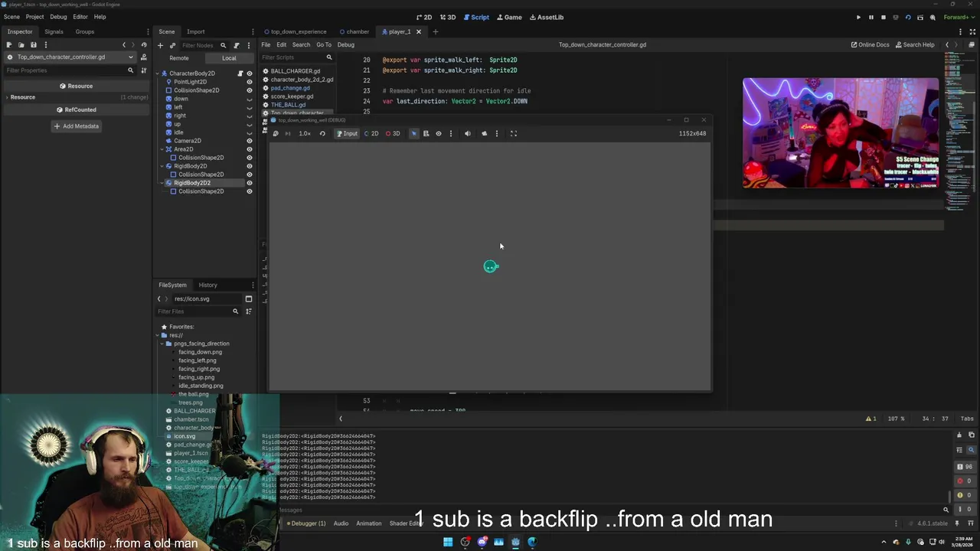Image resolution: width=980 pixels, height=551 pixels.
Task: Hide the PointLight2D node
Action: tap(249, 82)
